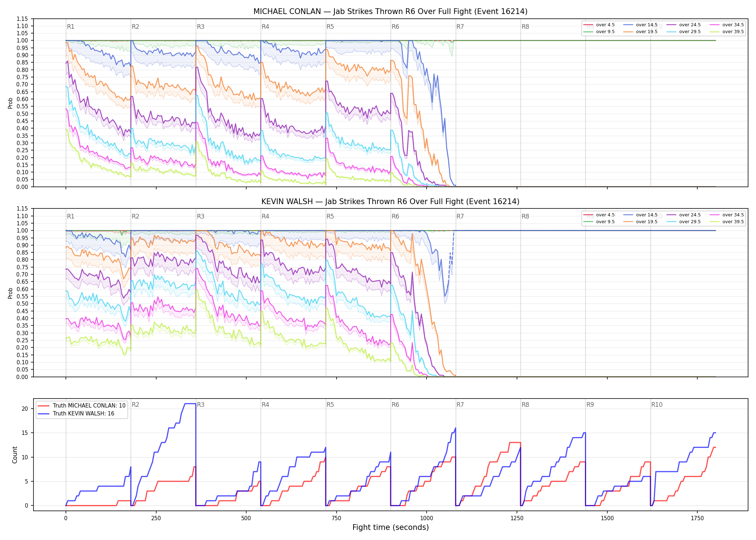756x540 pixels.
Task: Click the 750 x-axis tick label
Action: tap(337, 518)
